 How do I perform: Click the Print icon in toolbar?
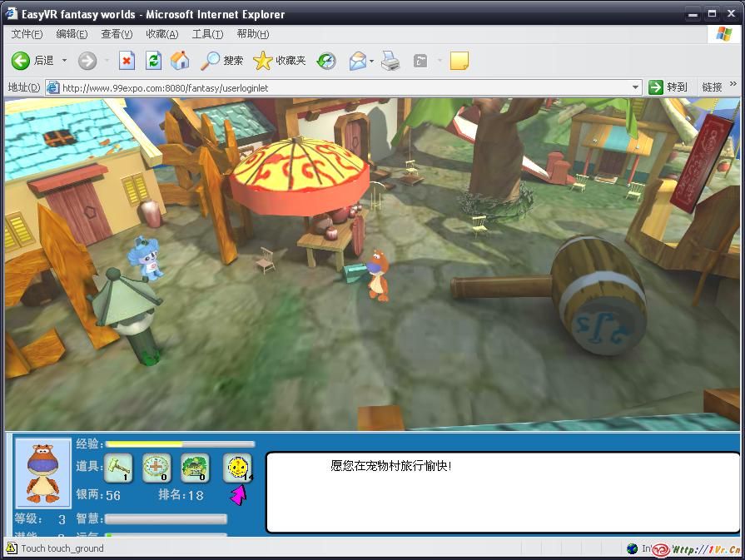(x=390, y=61)
